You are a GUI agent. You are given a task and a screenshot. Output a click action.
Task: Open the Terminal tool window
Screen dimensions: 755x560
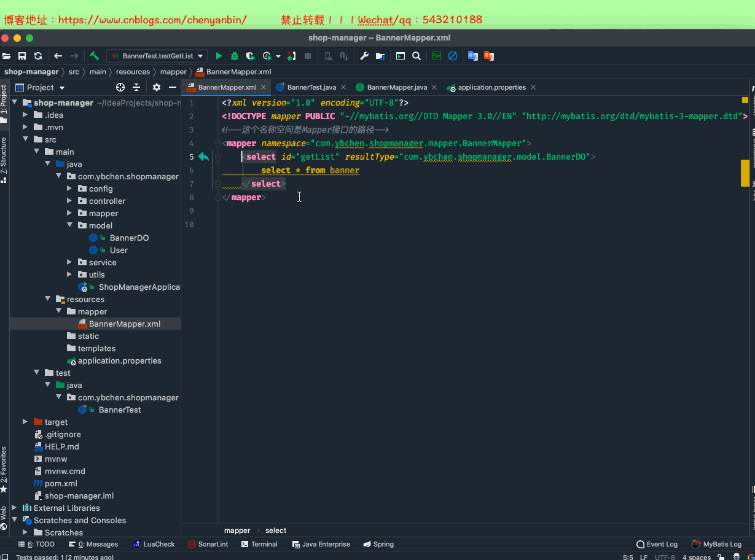pos(260,544)
